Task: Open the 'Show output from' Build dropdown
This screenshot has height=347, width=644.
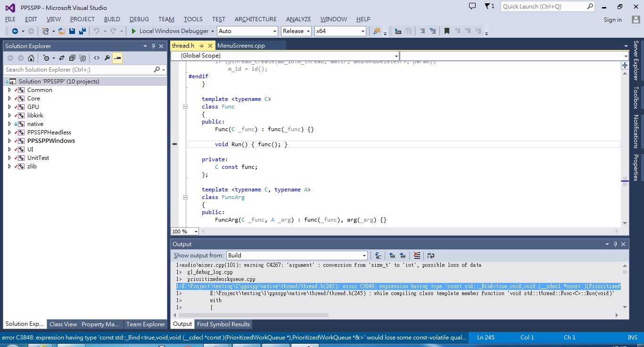Action: tap(297, 256)
